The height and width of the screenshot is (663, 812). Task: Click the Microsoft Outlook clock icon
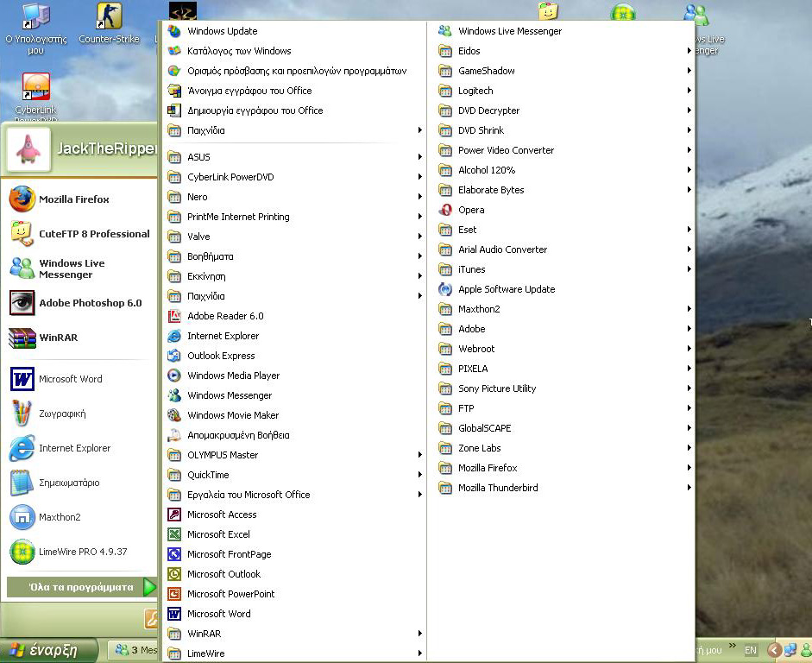(174, 574)
